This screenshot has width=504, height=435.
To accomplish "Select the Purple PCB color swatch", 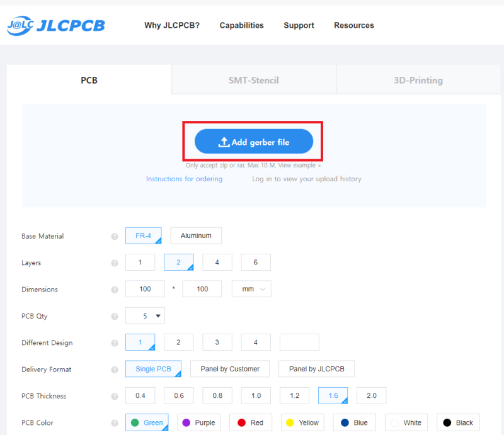I will 198,422.
